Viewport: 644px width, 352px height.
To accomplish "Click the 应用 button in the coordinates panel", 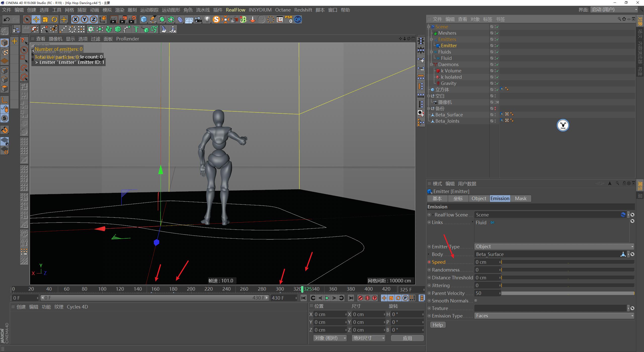I will [x=407, y=338].
